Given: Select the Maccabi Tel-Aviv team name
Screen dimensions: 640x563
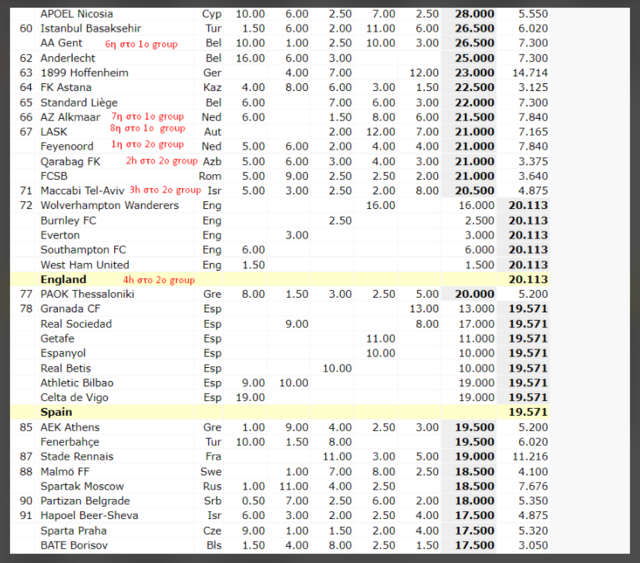Looking at the screenshot, I should [x=82, y=191].
